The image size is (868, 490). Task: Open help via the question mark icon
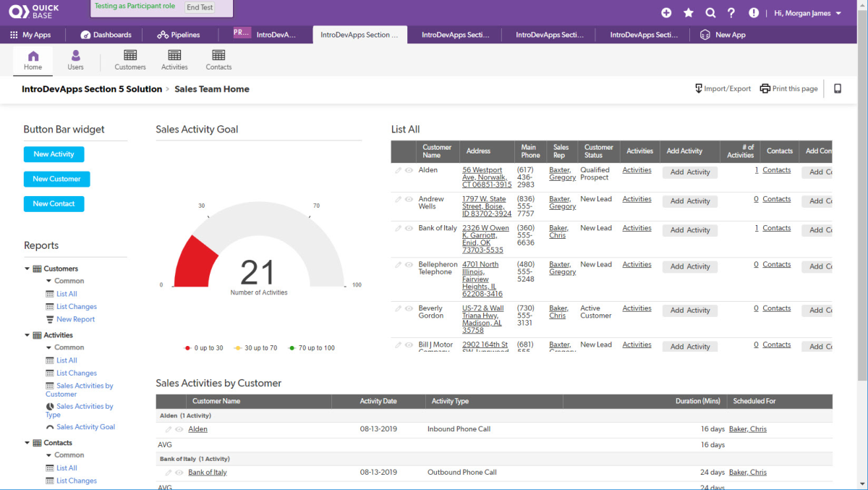(731, 12)
